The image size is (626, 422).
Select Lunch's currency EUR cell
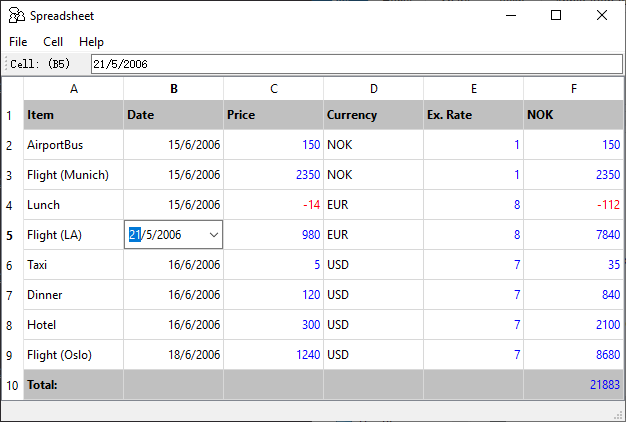(373, 205)
